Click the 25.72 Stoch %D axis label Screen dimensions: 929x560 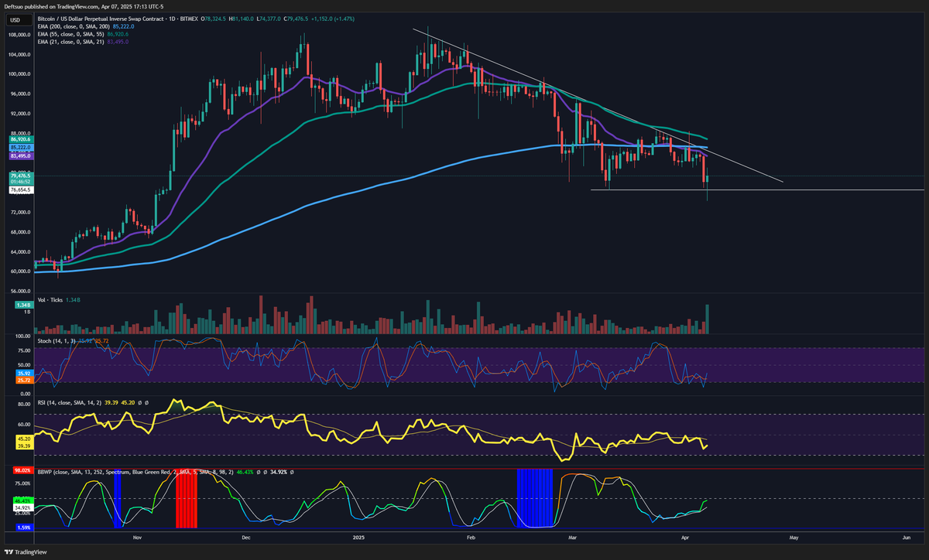(22, 381)
